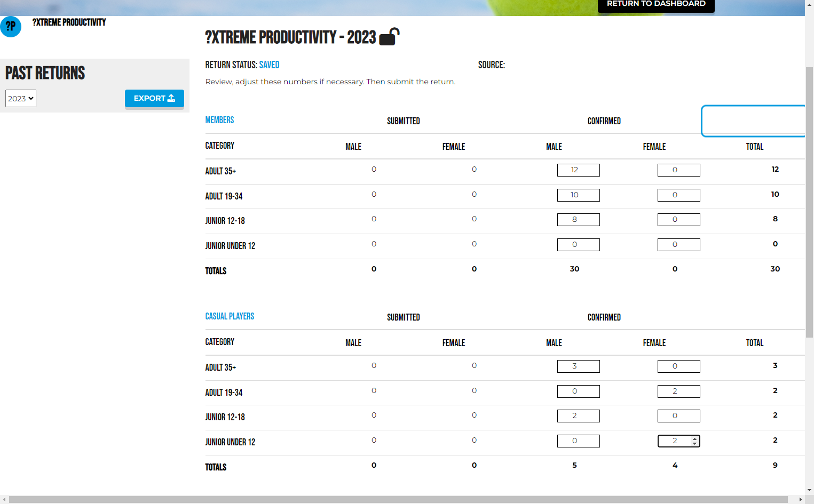Click Casual Players grand total value 9

point(775,465)
